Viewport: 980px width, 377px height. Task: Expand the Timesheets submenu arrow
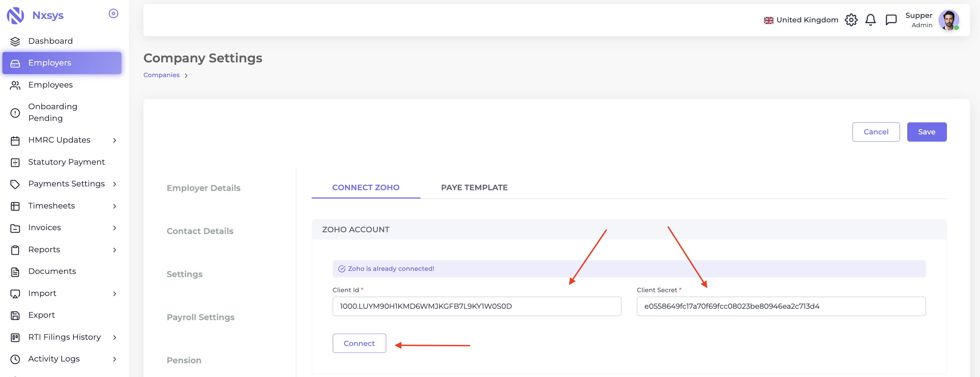(114, 206)
